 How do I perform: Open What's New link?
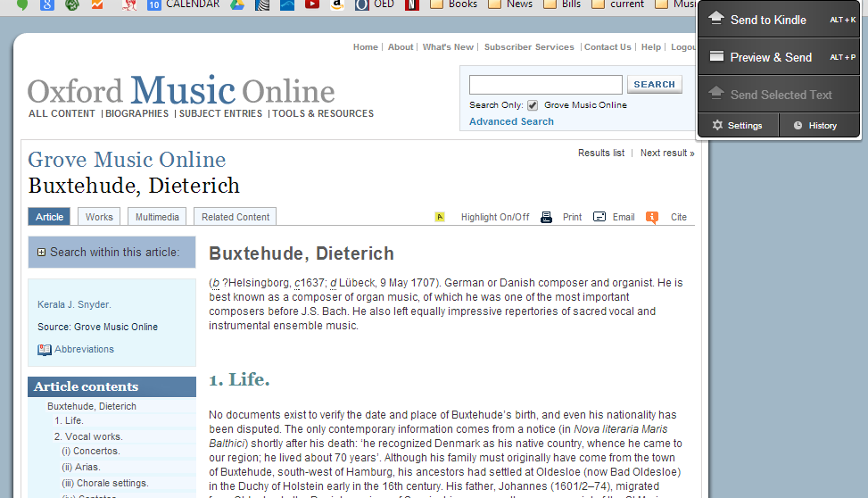[x=448, y=47]
